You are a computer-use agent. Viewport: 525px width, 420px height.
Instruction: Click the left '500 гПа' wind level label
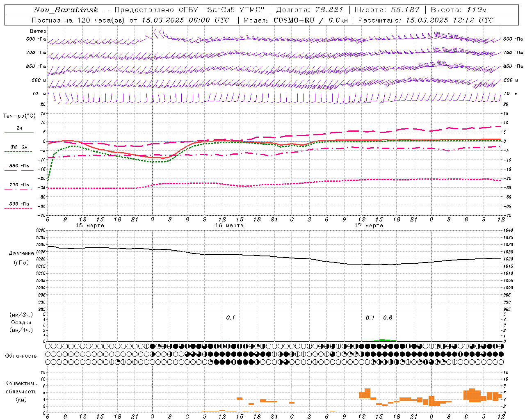[x=36, y=39]
